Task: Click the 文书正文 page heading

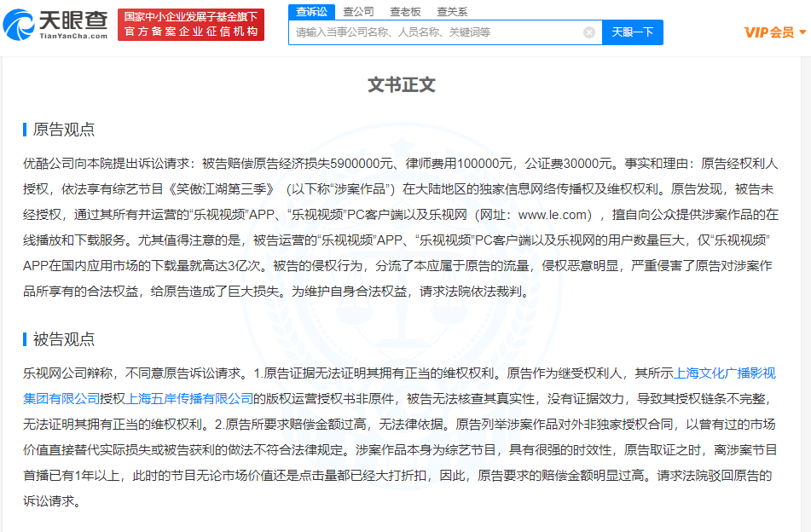Action: 402,85
